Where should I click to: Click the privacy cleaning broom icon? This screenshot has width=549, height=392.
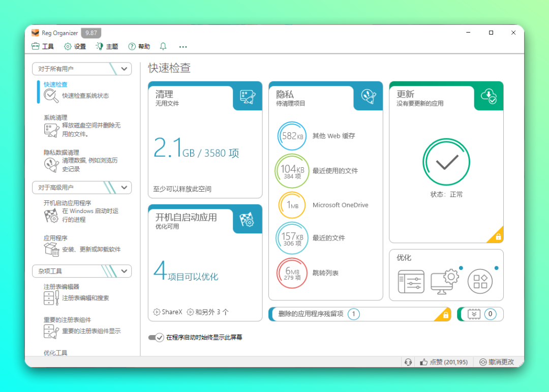pyautogui.click(x=368, y=96)
